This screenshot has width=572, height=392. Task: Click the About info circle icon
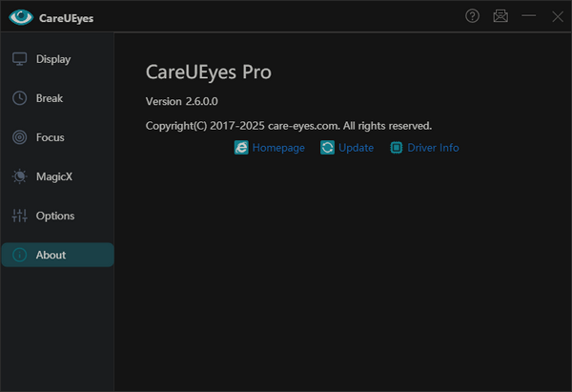pyautogui.click(x=19, y=255)
